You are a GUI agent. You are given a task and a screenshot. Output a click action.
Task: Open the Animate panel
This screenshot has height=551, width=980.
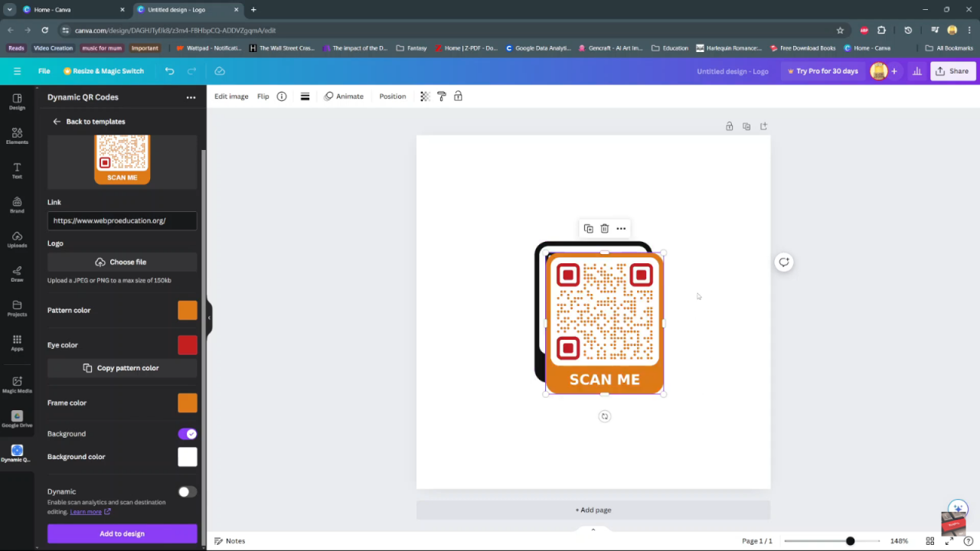344,96
